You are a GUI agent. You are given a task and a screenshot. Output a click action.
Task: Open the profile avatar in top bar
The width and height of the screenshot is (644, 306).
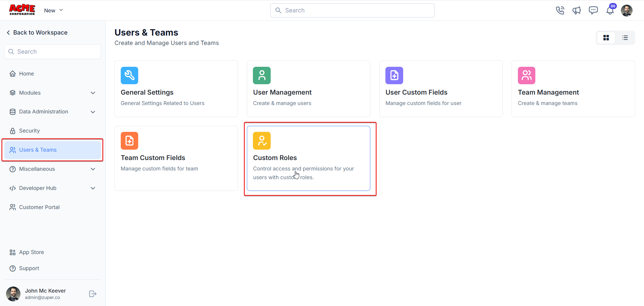[627, 10]
